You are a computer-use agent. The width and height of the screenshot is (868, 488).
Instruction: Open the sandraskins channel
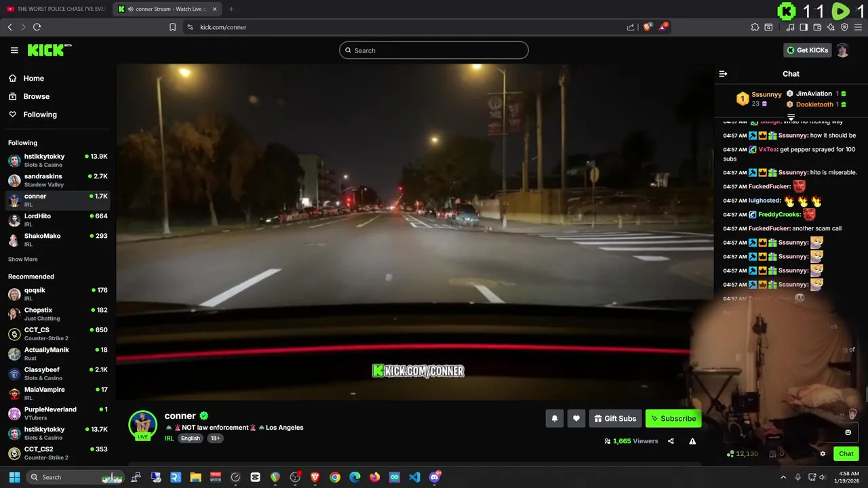[58, 180]
